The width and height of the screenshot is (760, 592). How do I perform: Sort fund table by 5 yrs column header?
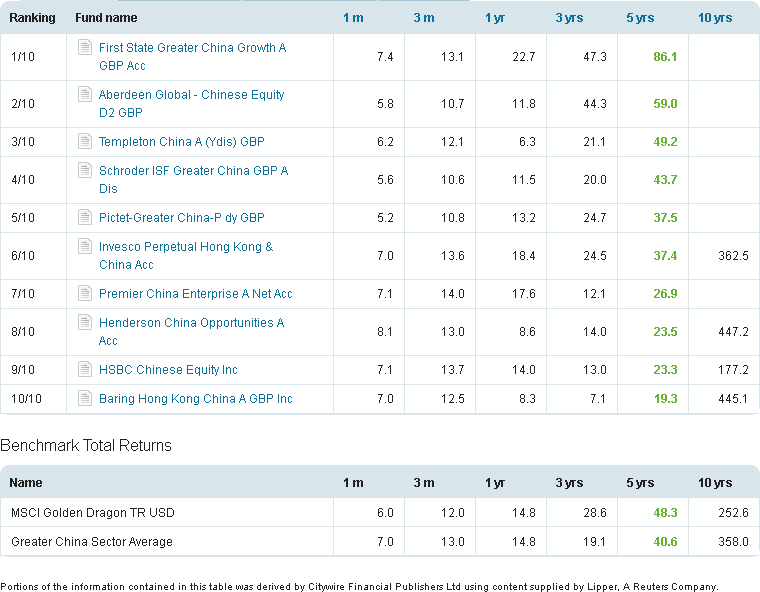click(x=640, y=18)
